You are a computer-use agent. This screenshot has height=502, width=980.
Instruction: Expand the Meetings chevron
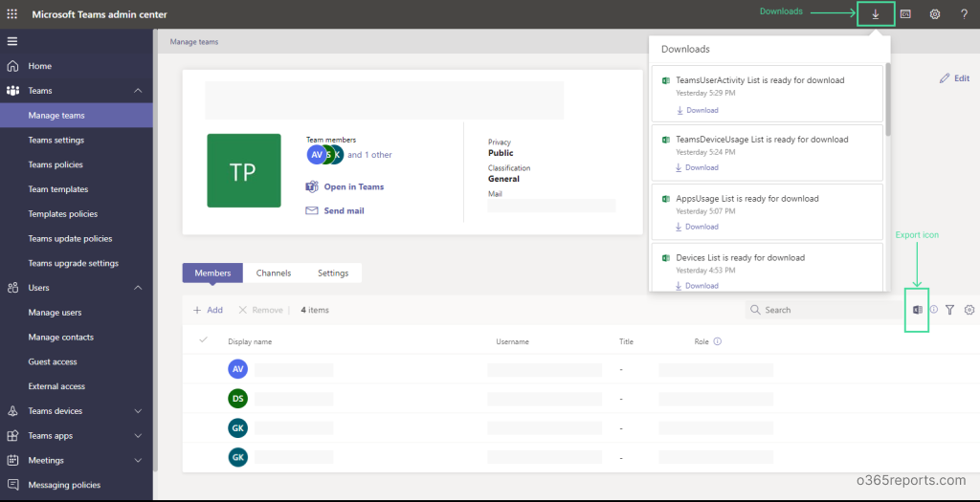click(138, 461)
